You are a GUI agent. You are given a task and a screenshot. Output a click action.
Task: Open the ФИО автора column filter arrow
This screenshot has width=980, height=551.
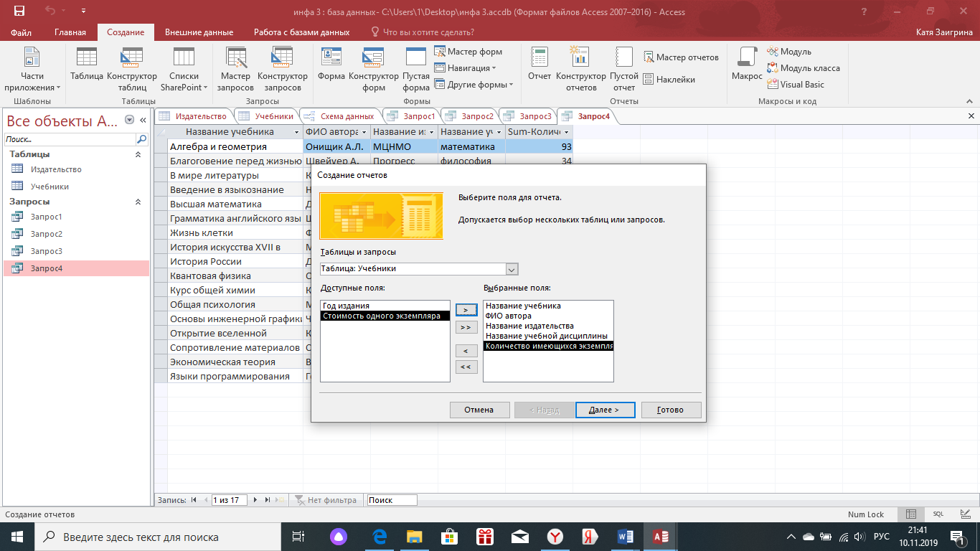(364, 132)
